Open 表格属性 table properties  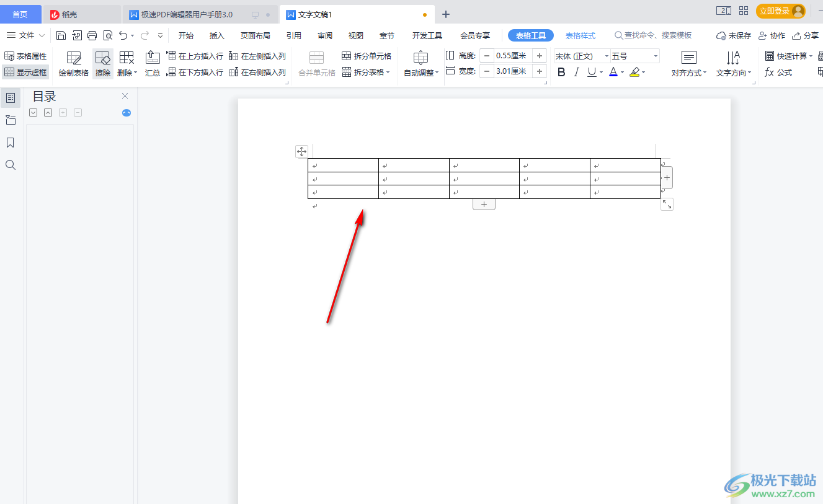coord(25,55)
